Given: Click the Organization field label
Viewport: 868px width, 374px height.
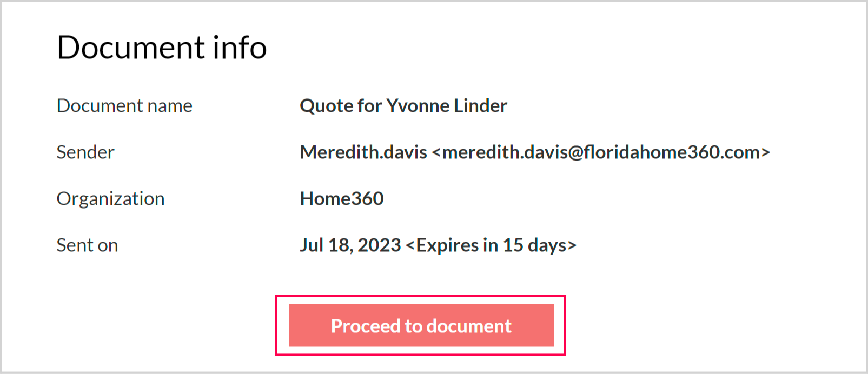Looking at the screenshot, I should 110,199.
